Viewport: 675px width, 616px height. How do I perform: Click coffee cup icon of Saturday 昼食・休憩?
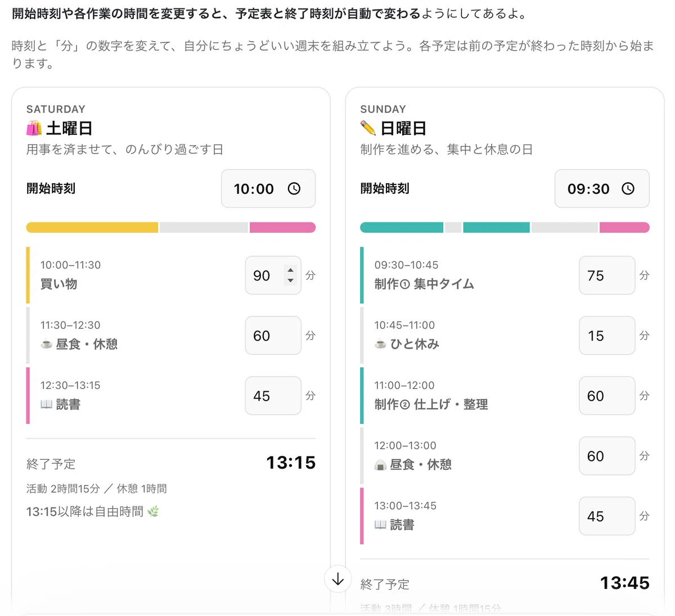point(47,344)
